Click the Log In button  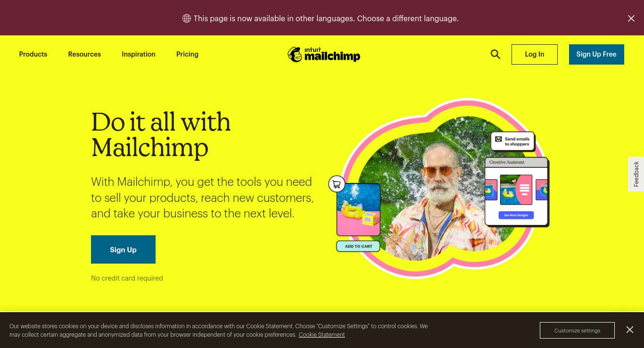tap(535, 54)
